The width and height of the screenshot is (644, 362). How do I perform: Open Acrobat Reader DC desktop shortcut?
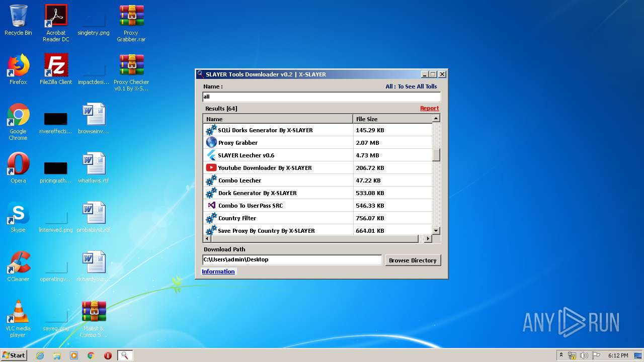(56, 23)
